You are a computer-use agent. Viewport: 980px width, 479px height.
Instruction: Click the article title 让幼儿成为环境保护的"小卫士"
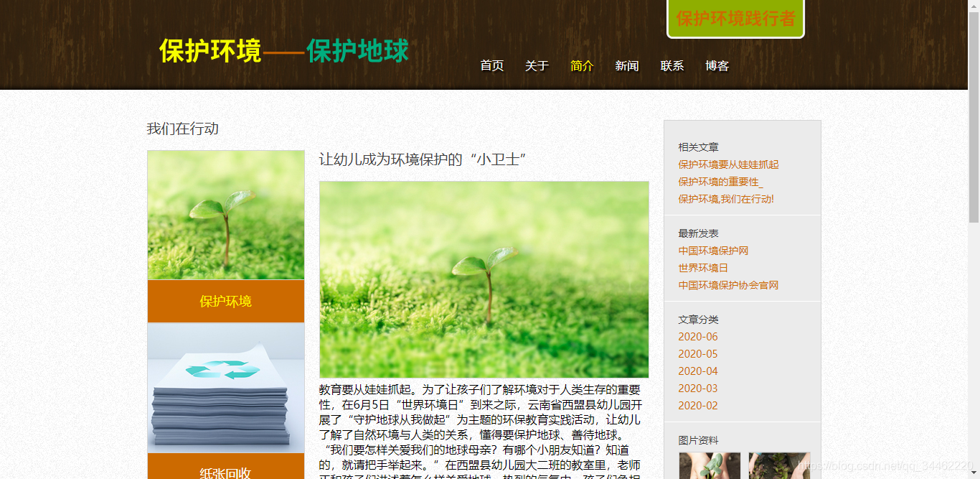tap(423, 159)
